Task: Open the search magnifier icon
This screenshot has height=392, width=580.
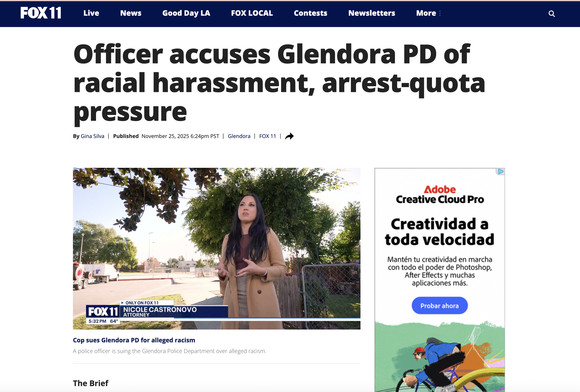Action: tap(551, 14)
